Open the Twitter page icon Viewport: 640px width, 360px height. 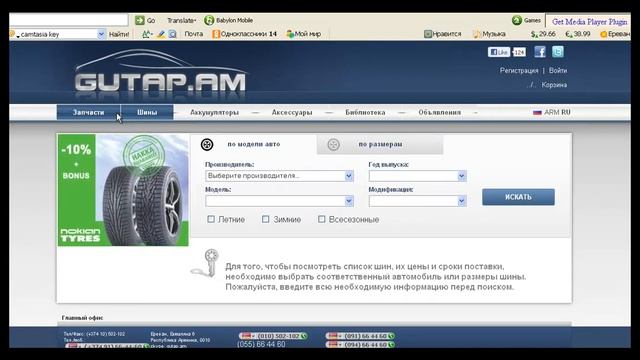tap(558, 52)
